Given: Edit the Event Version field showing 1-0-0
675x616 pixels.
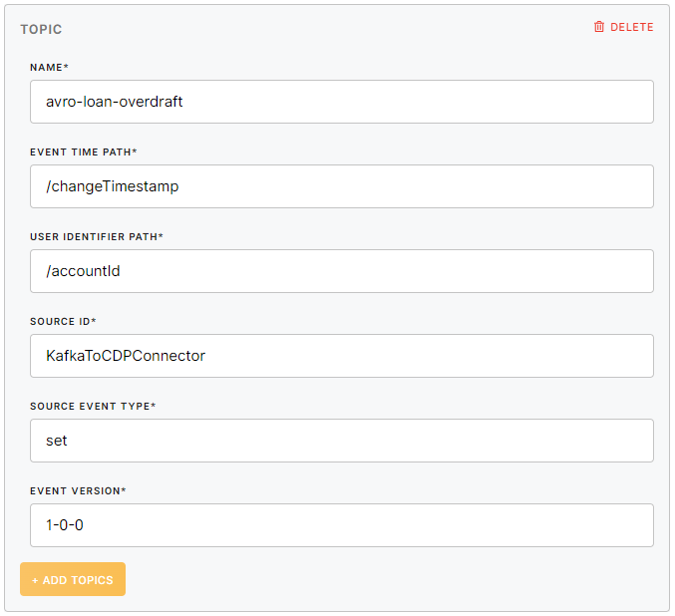Looking at the screenshot, I should point(342,525).
